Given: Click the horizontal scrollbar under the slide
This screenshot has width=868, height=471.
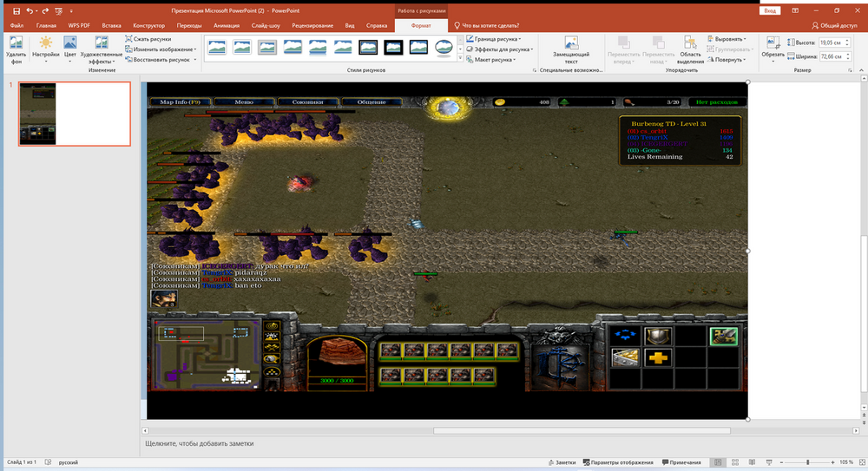Looking at the screenshot, I should [582, 430].
